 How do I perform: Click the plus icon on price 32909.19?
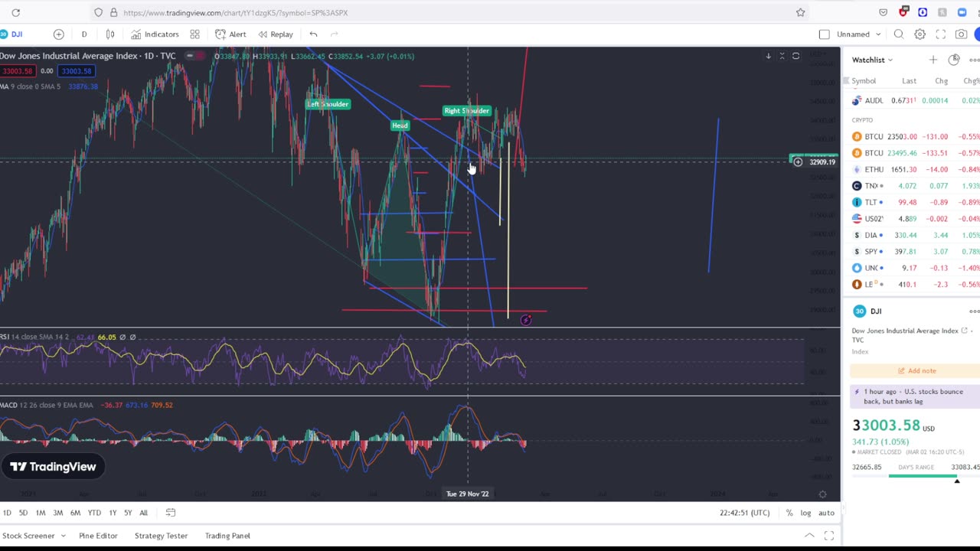797,162
